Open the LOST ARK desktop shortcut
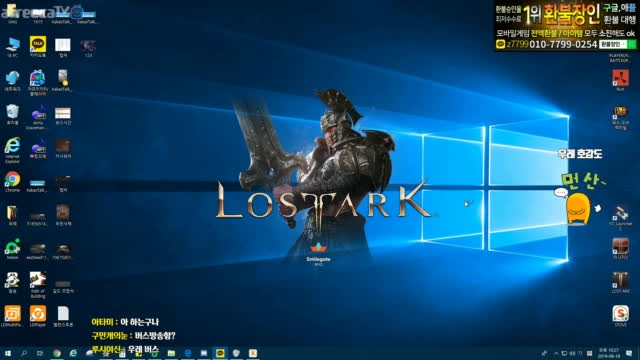Screen dimensions: 640x360 [620, 282]
